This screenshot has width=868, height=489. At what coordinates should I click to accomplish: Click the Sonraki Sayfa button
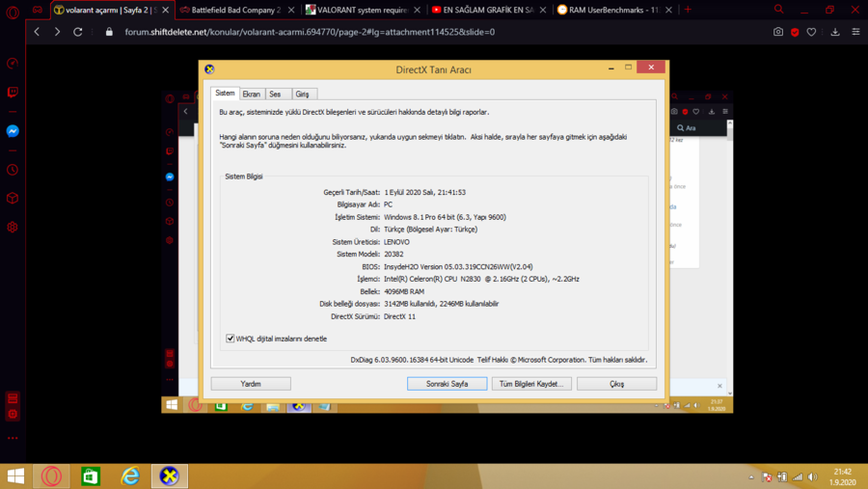coord(448,384)
